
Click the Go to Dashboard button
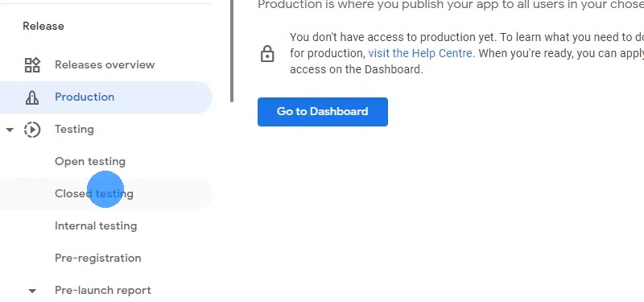[323, 112]
